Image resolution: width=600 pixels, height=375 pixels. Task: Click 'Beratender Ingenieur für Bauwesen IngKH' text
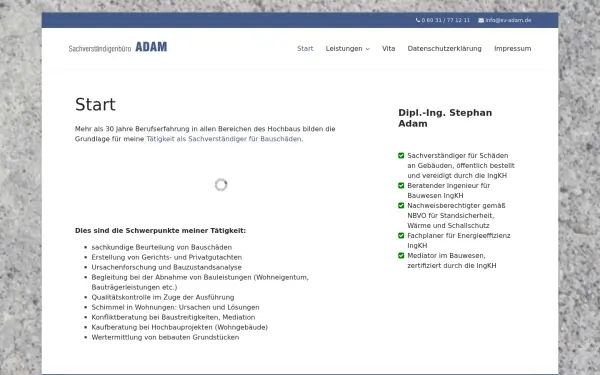[x=448, y=190]
